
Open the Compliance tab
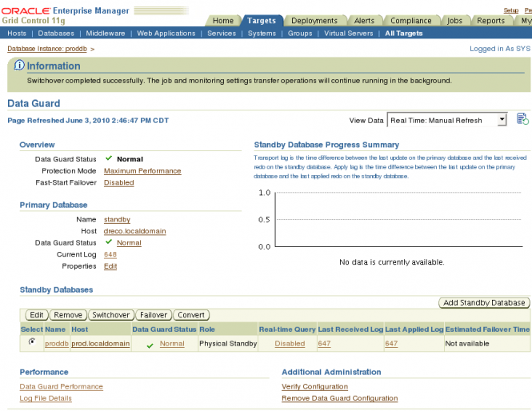pos(411,21)
